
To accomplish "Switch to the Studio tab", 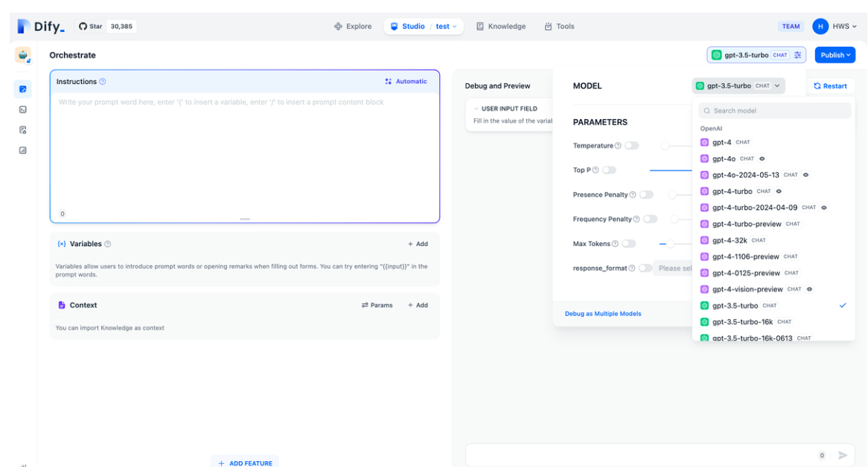I will tap(408, 26).
